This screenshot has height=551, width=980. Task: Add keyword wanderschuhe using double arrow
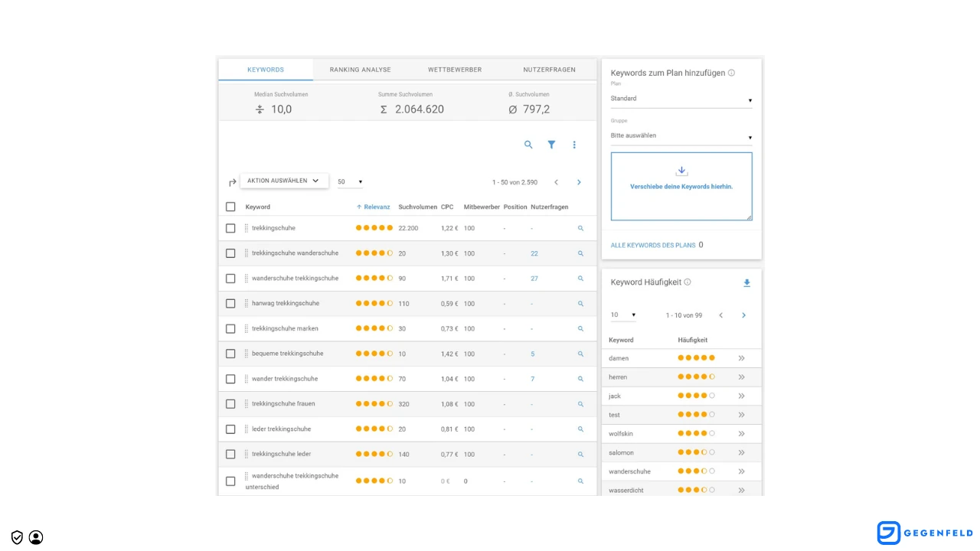741,471
